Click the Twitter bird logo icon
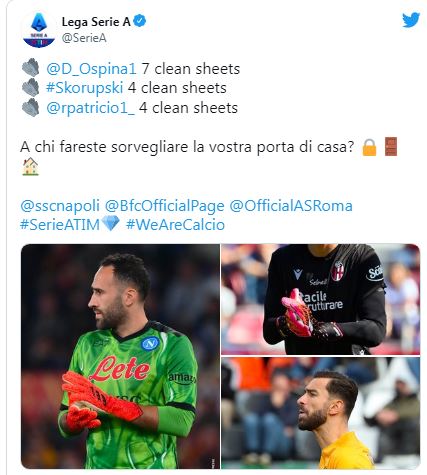Viewport: 427px width, 475px height. (x=411, y=20)
